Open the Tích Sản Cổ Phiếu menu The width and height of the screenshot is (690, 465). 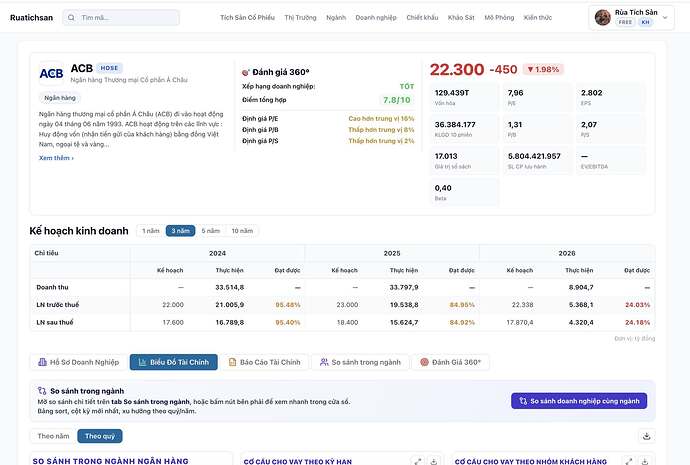coord(247,18)
